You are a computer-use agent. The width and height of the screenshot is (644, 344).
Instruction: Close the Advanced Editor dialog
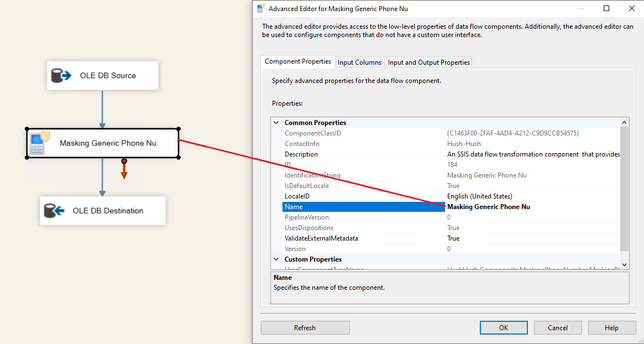click(632, 9)
